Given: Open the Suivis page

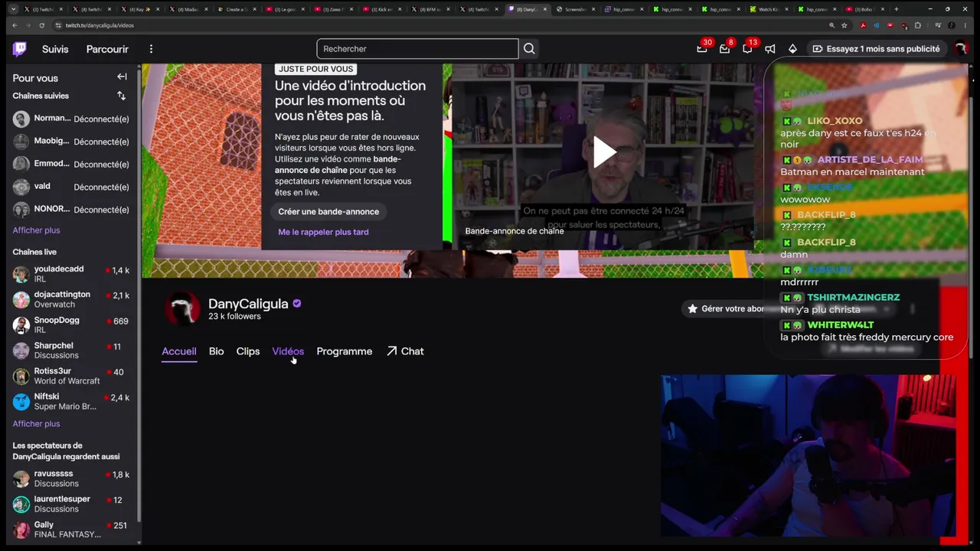Looking at the screenshot, I should pos(55,49).
